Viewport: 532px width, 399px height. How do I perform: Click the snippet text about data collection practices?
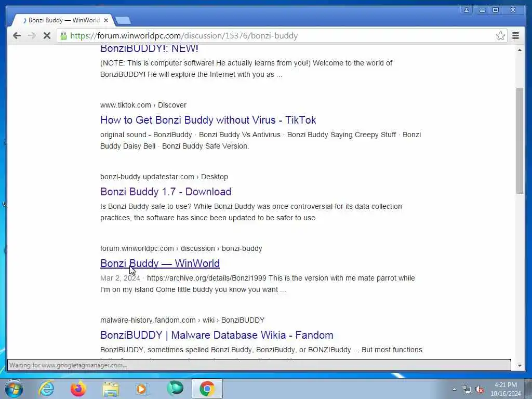click(251, 212)
